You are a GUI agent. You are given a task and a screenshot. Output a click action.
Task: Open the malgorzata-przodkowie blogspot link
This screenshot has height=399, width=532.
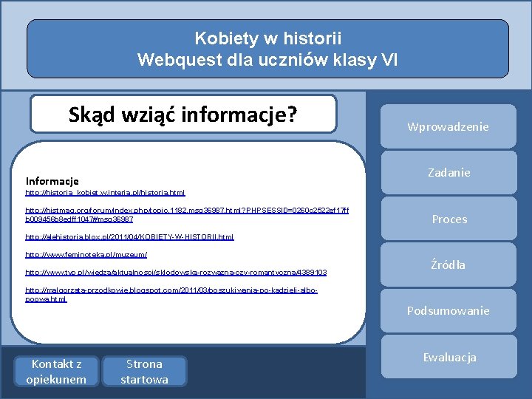tap(171, 295)
